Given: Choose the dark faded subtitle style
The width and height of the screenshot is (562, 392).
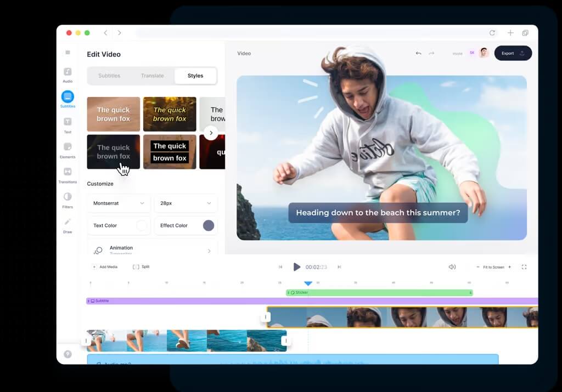Looking at the screenshot, I should tap(113, 152).
